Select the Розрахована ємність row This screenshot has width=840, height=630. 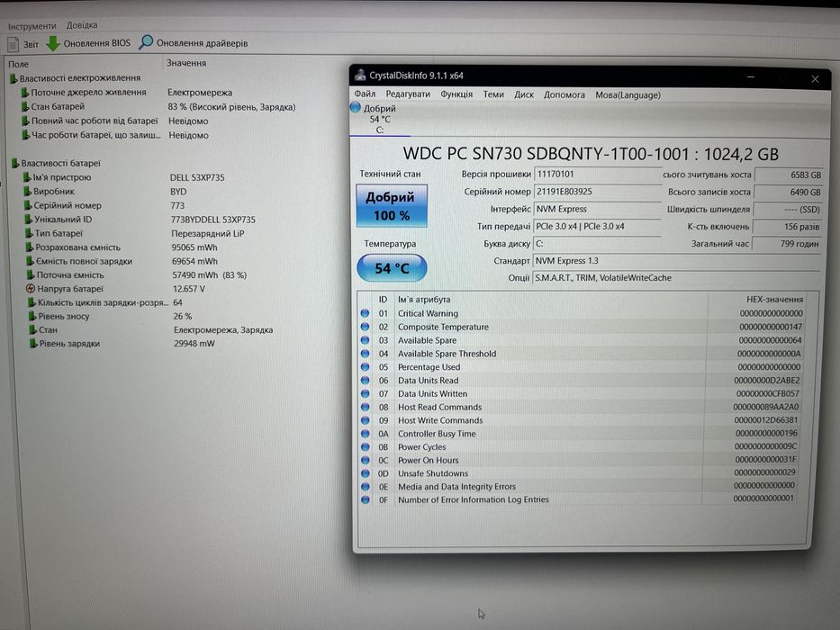122,247
